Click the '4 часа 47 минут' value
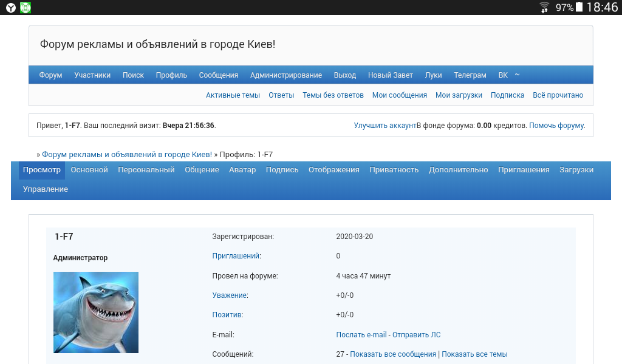 point(363,276)
